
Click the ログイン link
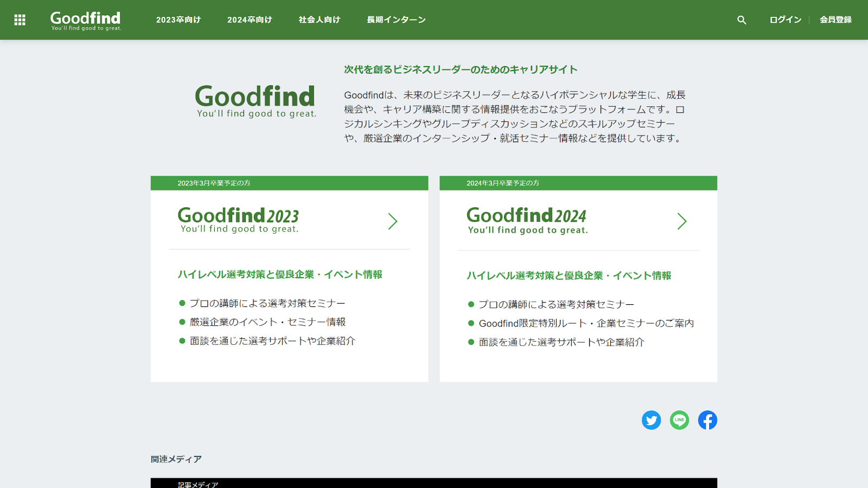pos(786,20)
